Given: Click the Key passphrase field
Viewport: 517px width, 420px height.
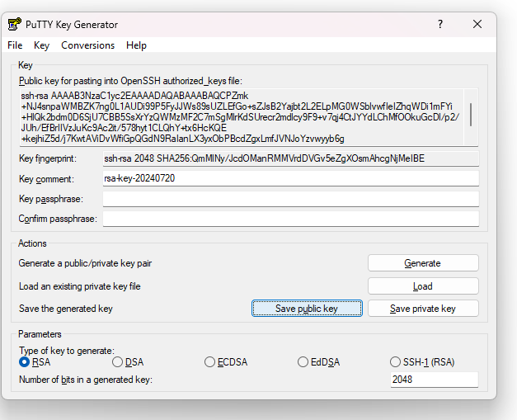Looking at the screenshot, I should click(291, 199).
